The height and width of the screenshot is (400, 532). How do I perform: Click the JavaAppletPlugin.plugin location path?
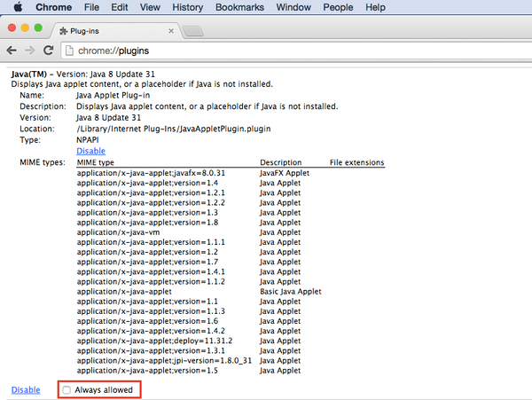174,129
